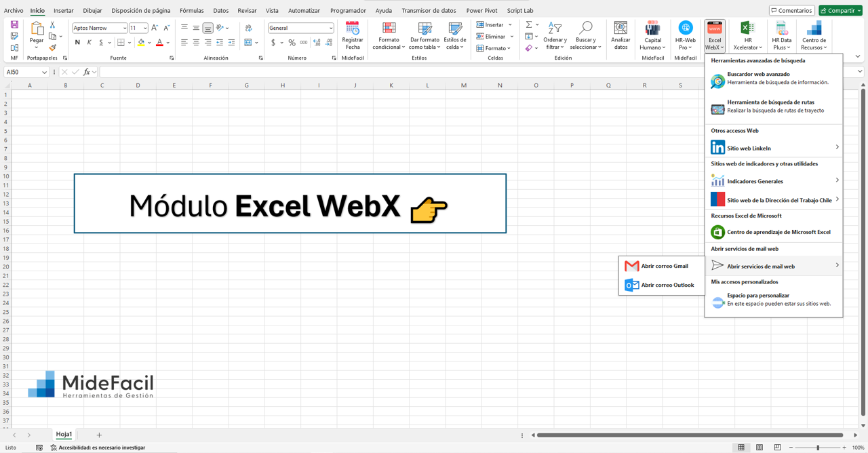Expand Indicadores Generales submenu
Image resolution: width=868 pixels, height=453 pixels.
point(774,180)
